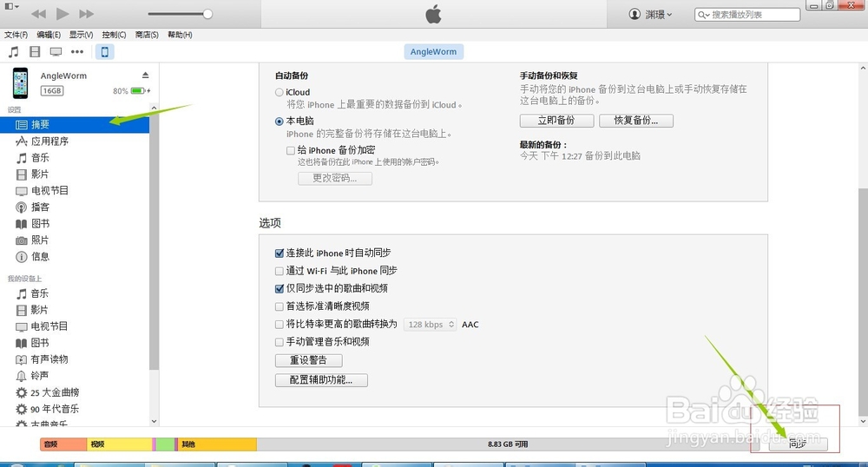868x467 pixels.
Task: Select 摘要 in the sidebar
Action: coord(75,124)
